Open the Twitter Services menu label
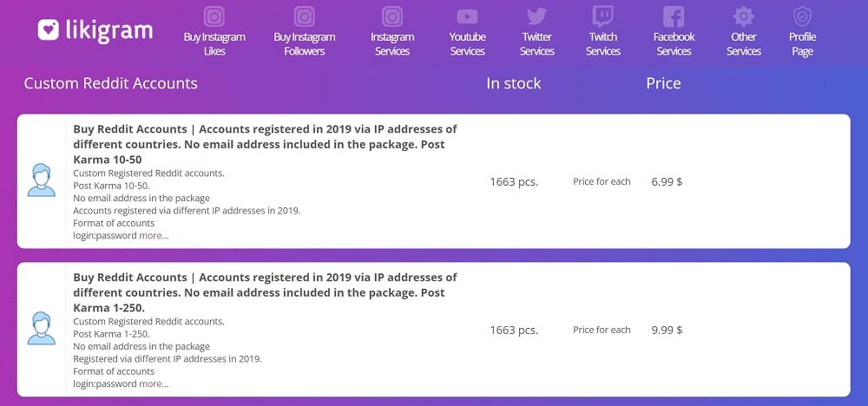868x406 pixels. pos(537,43)
